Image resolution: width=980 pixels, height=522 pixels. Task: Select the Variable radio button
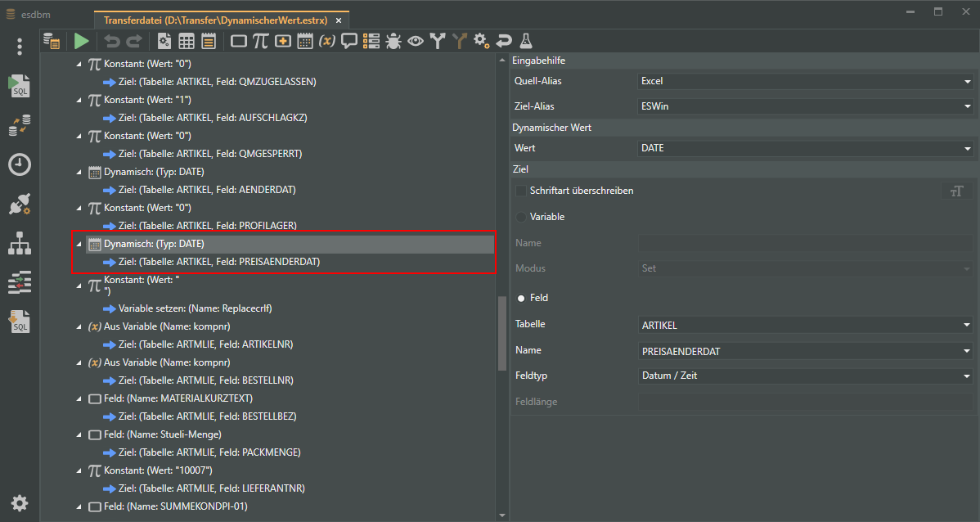(x=521, y=217)
